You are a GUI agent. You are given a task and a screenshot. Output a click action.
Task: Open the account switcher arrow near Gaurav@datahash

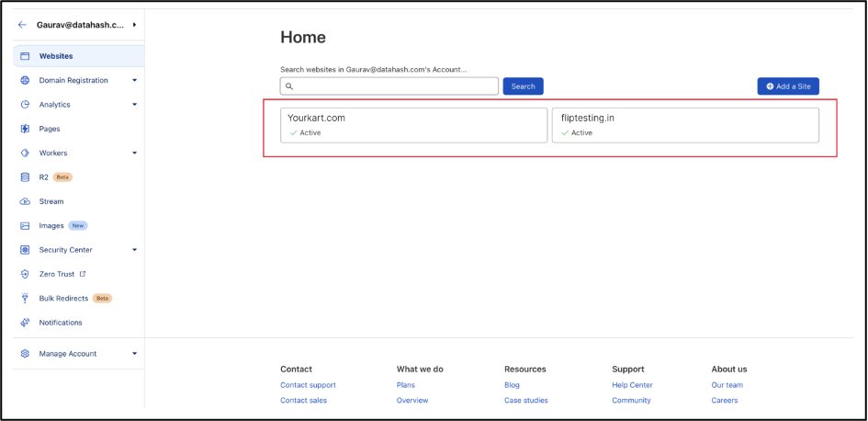[134, 25]
